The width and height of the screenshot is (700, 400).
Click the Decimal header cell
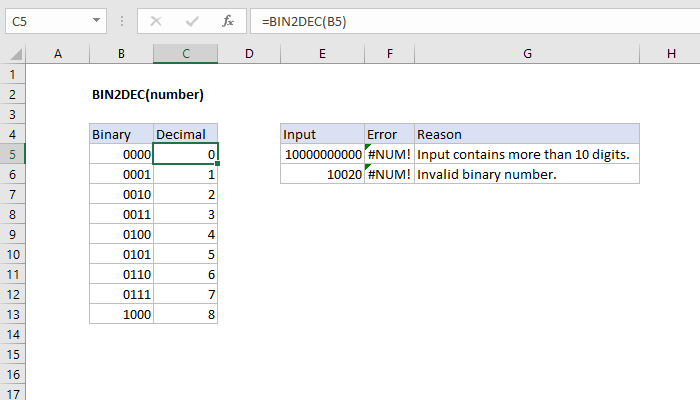point(186,134)
